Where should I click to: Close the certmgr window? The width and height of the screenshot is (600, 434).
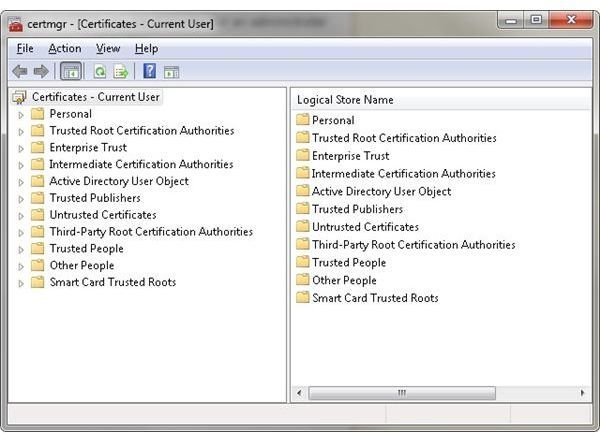(571, 20)
